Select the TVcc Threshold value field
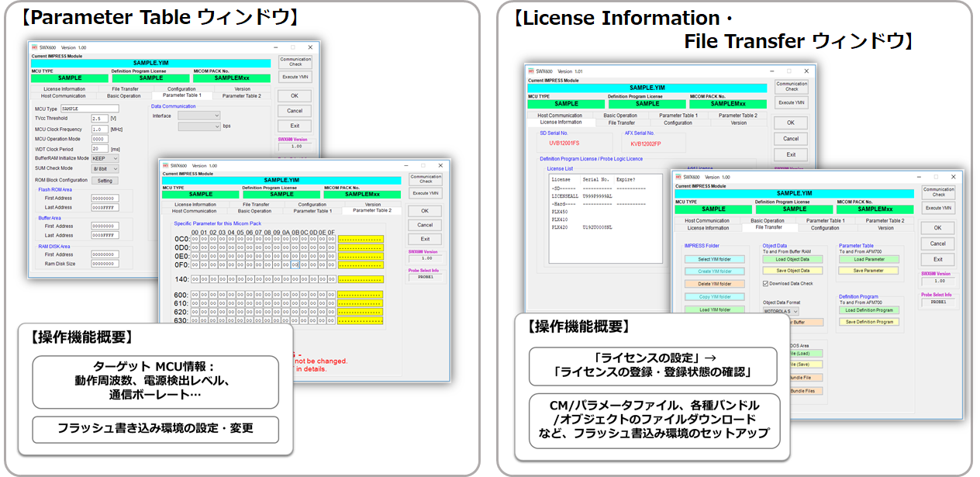This screenshot has width=980, height=477. pos(100,119)
